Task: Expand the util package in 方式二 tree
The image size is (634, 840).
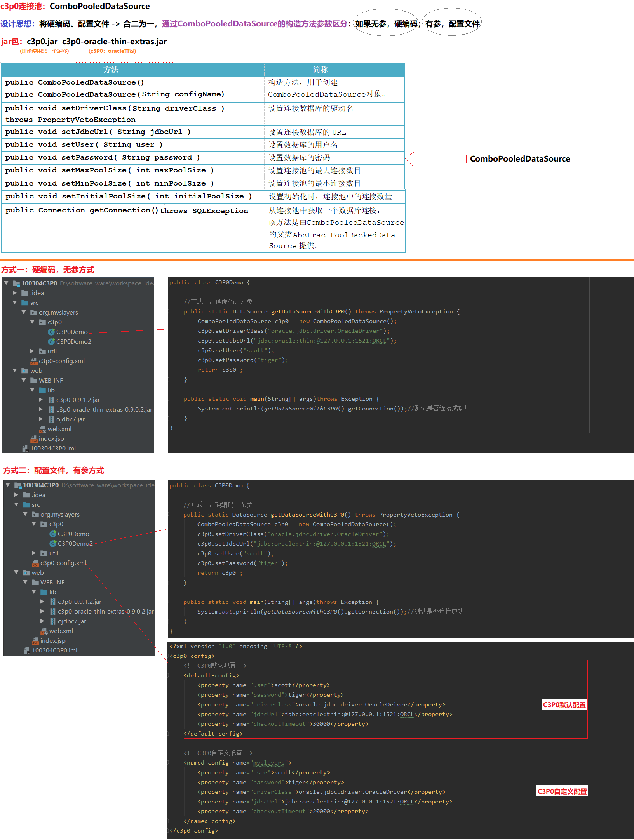Action: (x=34, y=553)
